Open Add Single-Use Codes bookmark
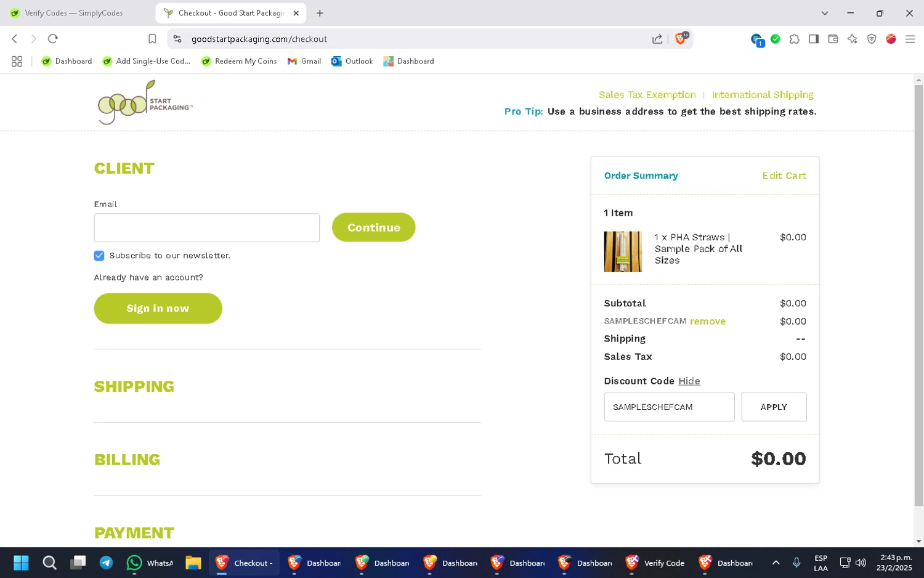 click(x=147, y=61)
